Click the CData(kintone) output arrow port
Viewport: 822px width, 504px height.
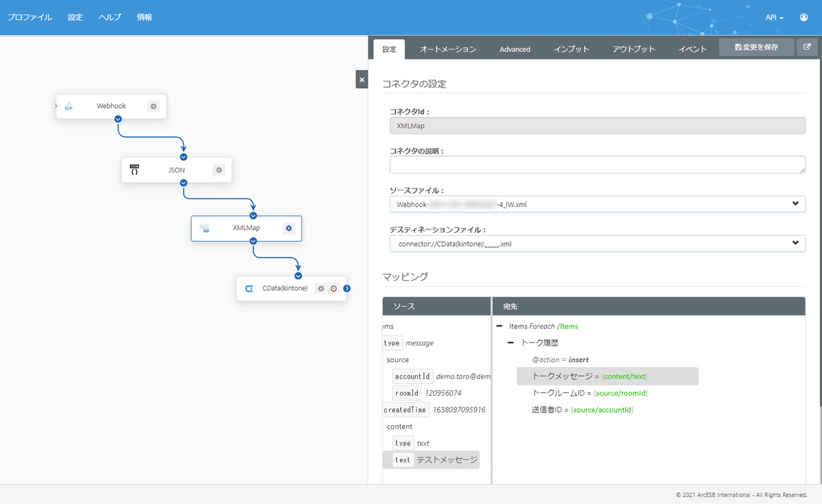pos(347,288)
